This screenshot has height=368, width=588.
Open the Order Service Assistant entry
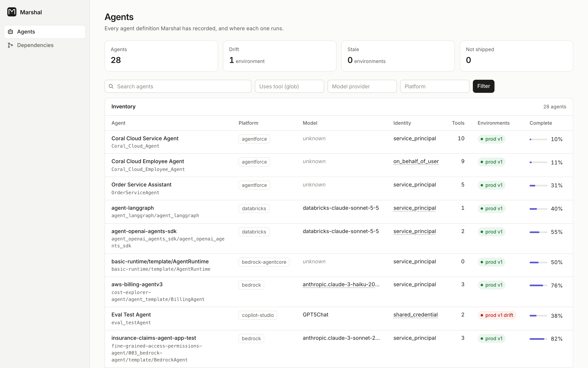141,185
